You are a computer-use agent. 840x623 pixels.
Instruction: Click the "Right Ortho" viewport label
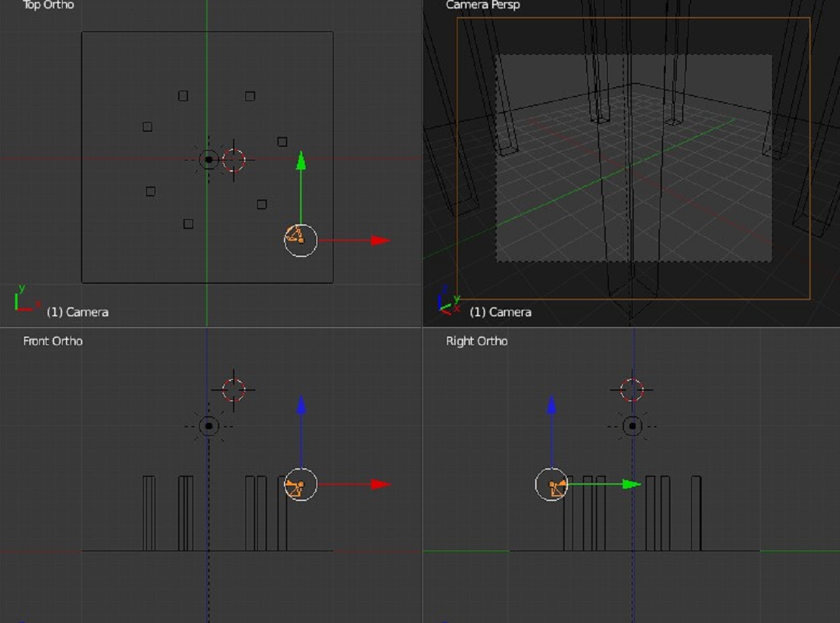(x=476, y=341)
